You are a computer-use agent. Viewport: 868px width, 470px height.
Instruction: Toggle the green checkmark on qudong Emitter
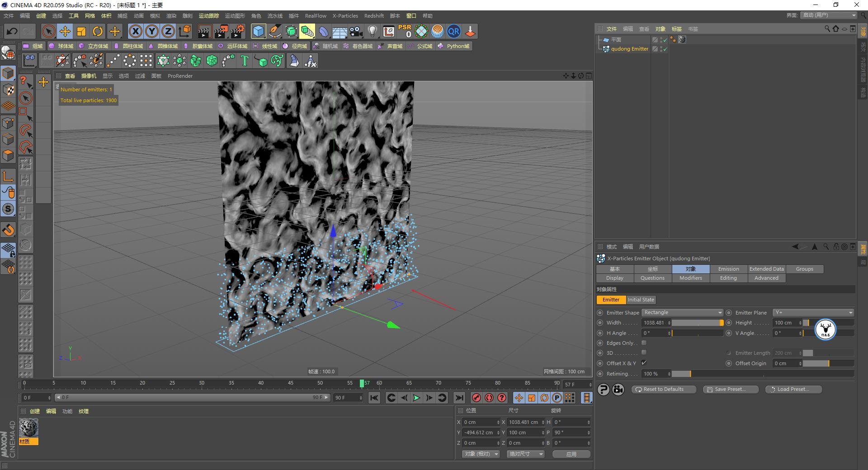click(665, 49)
